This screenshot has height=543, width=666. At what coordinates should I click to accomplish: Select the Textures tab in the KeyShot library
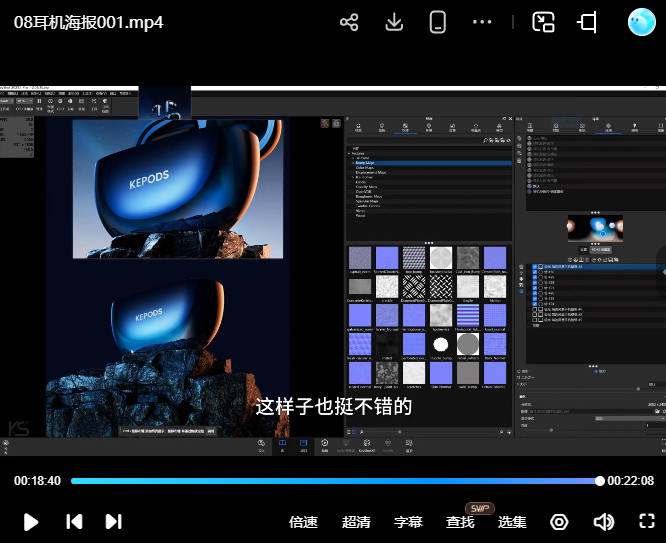[405, 127]
